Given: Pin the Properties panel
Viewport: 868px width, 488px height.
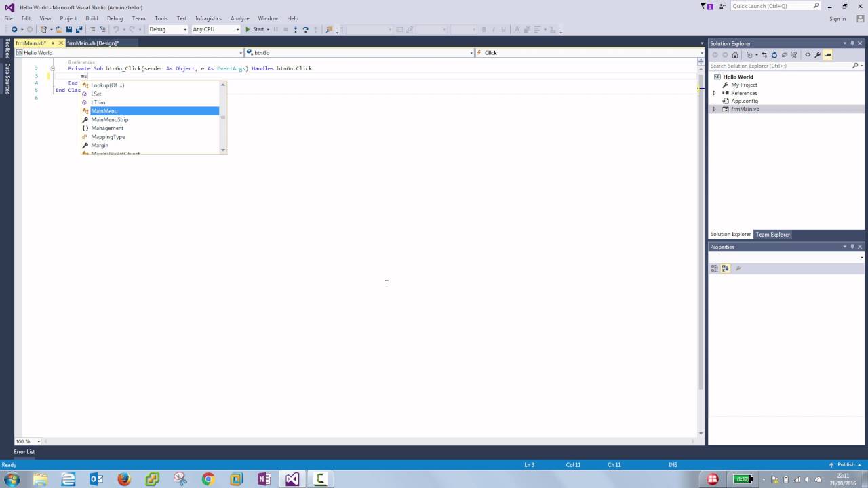Looking at the screenshot, I should [x=852, y=247].
